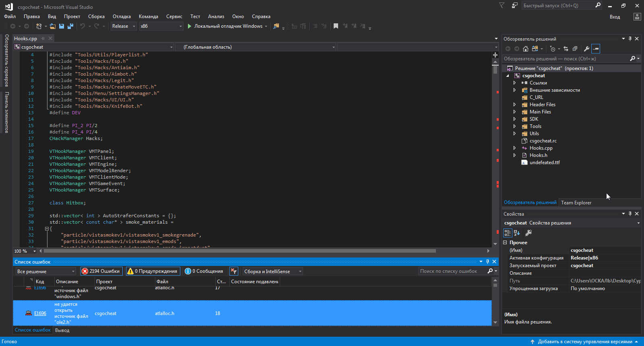Create a new project with the toolbar icon
The height and width of the screenshot is (346, 644).
(x=39, y=26)
